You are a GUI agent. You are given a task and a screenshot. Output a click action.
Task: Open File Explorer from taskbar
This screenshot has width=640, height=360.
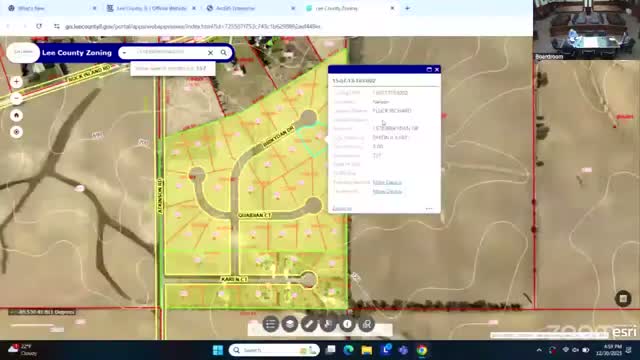point(367,350)
